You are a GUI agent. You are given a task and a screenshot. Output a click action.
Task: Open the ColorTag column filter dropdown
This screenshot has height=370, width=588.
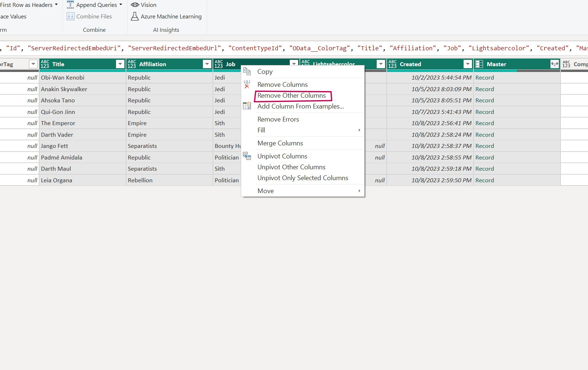point(33,64)
